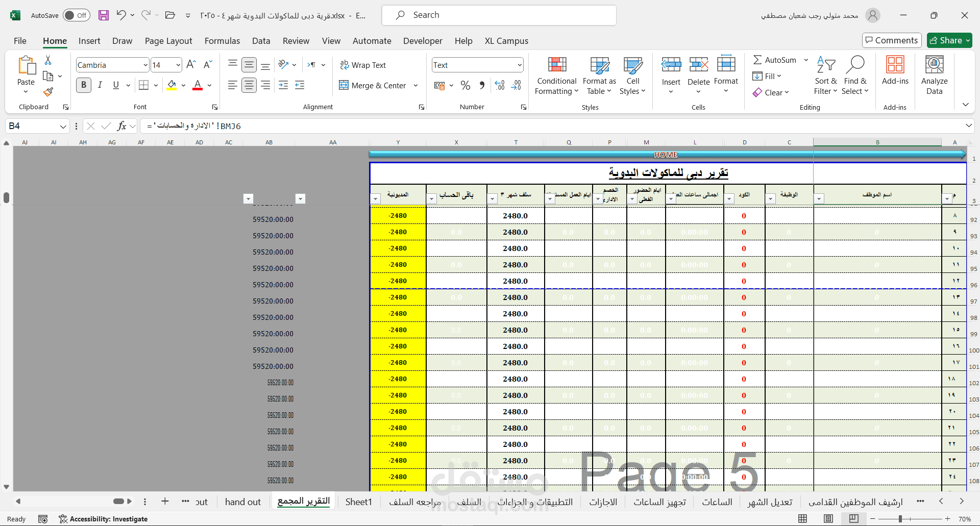Open the Insert ribbon tab
The height and width of the screenshot is (526, 980).
(89, 41)
